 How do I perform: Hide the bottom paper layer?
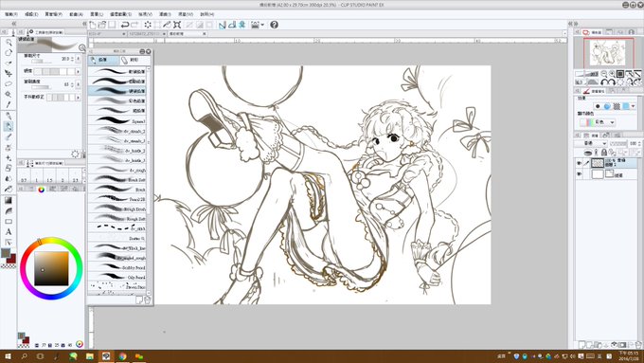[x=579, y=174]
